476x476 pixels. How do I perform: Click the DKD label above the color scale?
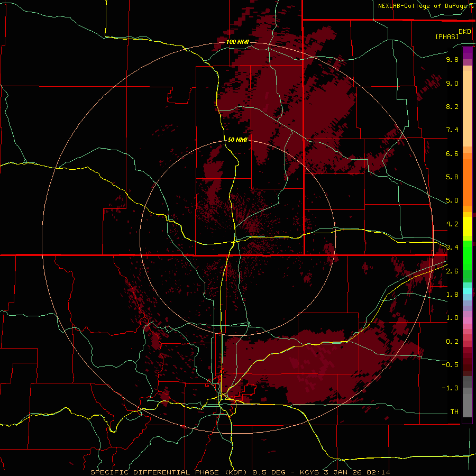[x=465, y=32]
